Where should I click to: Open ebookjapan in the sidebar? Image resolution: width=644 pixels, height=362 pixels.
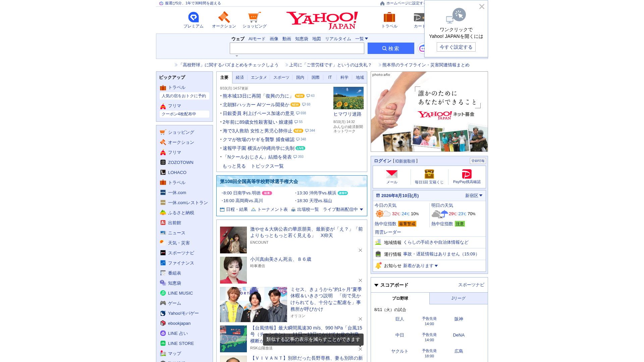[179, 323]
